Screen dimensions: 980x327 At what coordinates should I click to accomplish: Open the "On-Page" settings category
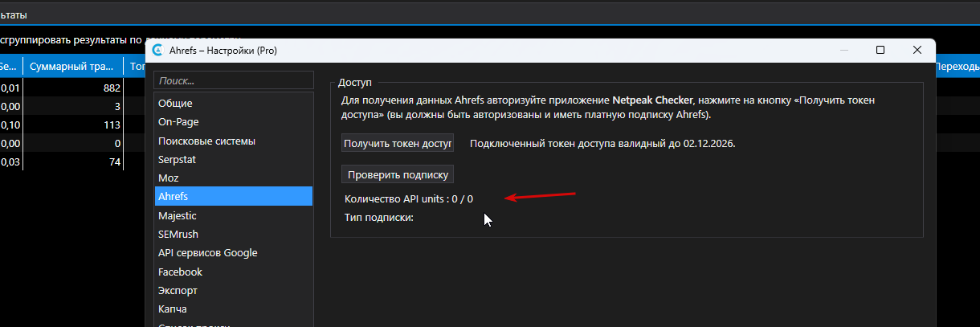[234, 122]
